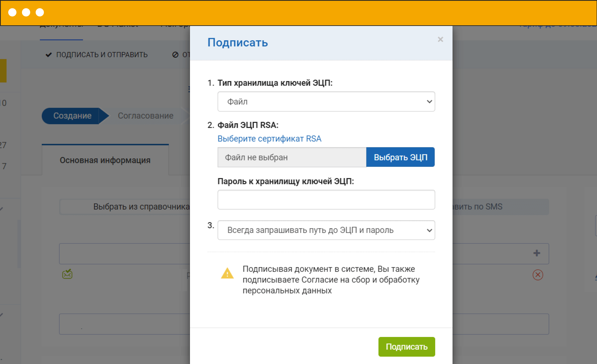This screenshot has height=364, width=597.
Task: Click the crossed-circle reject icon
Action: [x=175, y=55]
